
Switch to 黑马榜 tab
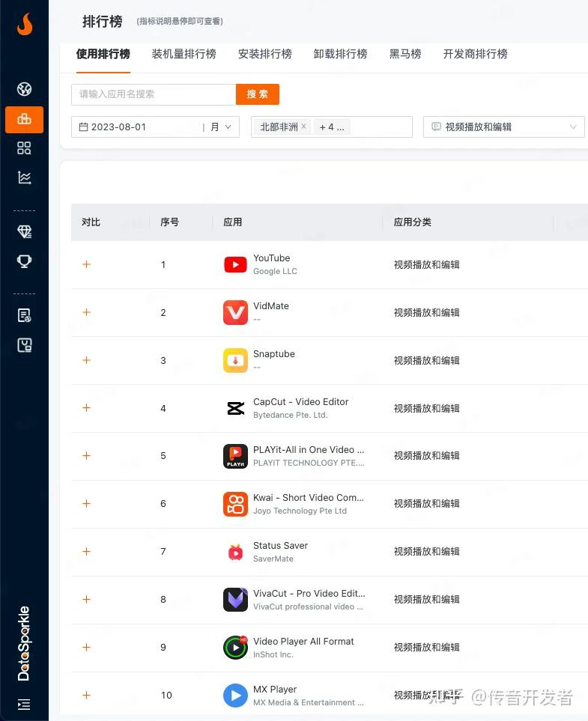click(x=405, y=54)
